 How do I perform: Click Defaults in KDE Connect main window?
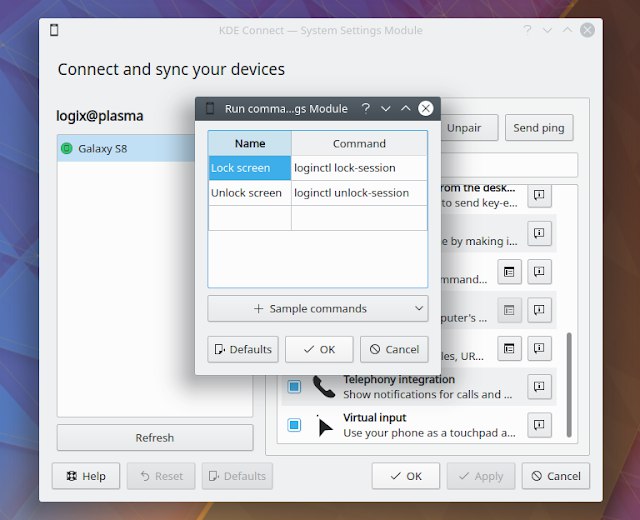(x=237, y=476)
